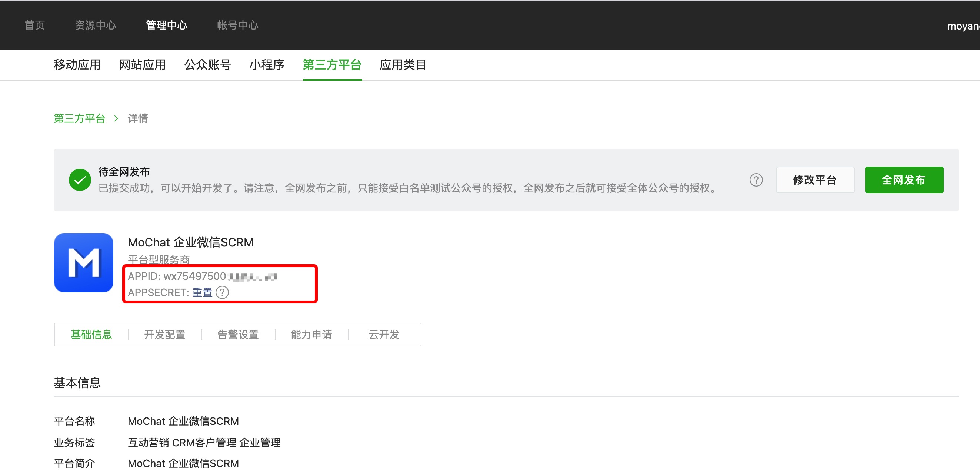Screen dimensions: 980x470
Task: Click question mark icon beside APPSECRET 重置
Action: (222, 292)
